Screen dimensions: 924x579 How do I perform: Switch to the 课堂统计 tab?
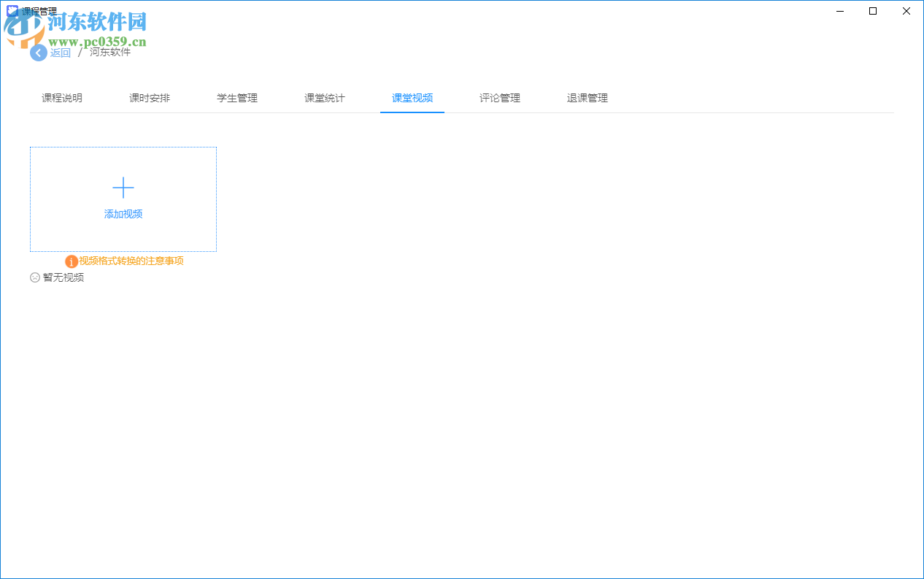pyautogui.click(x=324, y=97)
